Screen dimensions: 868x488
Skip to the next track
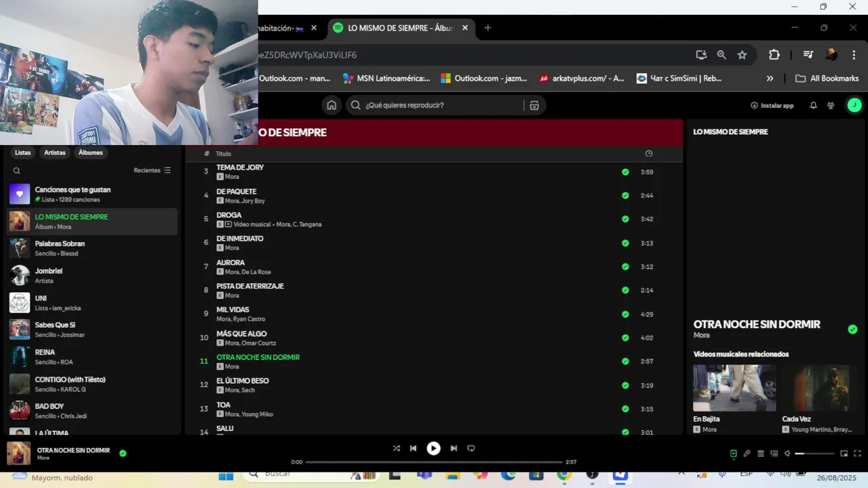[x=454, y=448]
